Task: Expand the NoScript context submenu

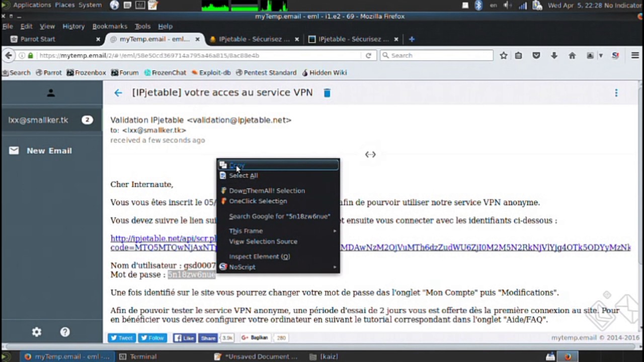Action: (x=278, y=267)
